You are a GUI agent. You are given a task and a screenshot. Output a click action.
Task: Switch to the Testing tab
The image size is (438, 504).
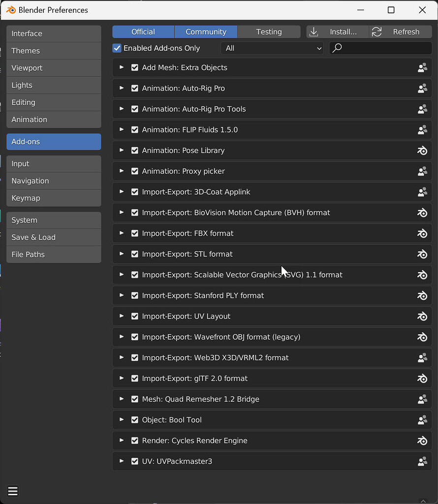269,31
